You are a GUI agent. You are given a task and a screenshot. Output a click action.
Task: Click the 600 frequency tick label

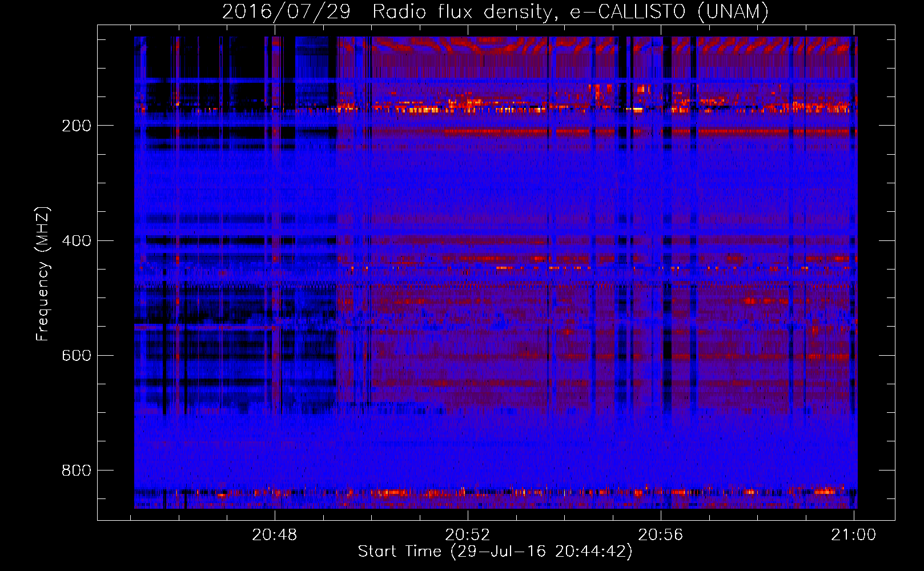coord(77,355)
